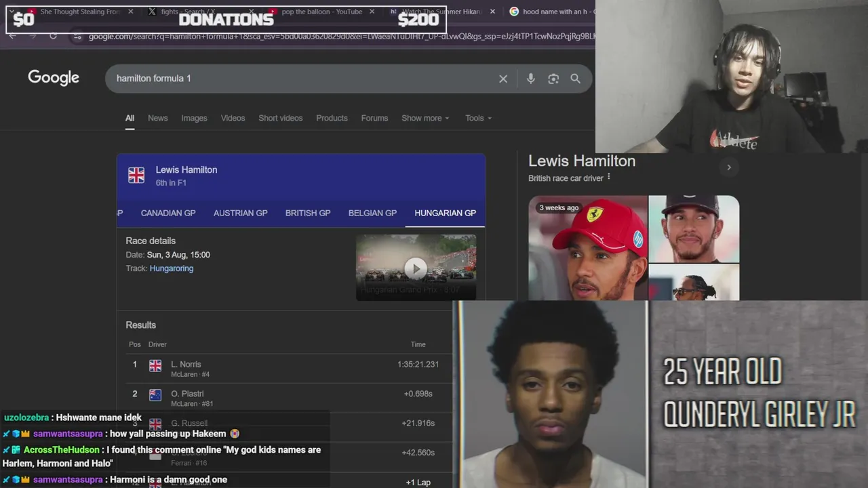Close the 'She Thought Stealing' tab
This screenshot has height=488, width=868.
[x=130, y=12]
